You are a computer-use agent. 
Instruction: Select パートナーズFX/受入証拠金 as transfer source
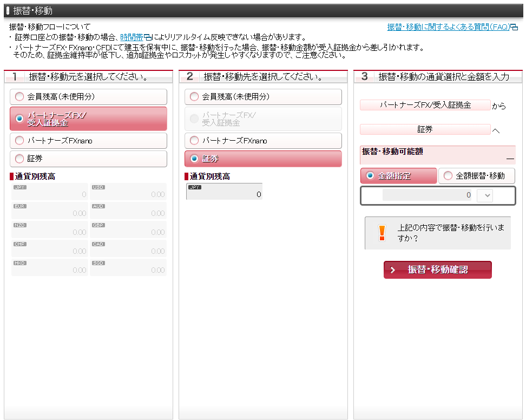coord(89,119)
